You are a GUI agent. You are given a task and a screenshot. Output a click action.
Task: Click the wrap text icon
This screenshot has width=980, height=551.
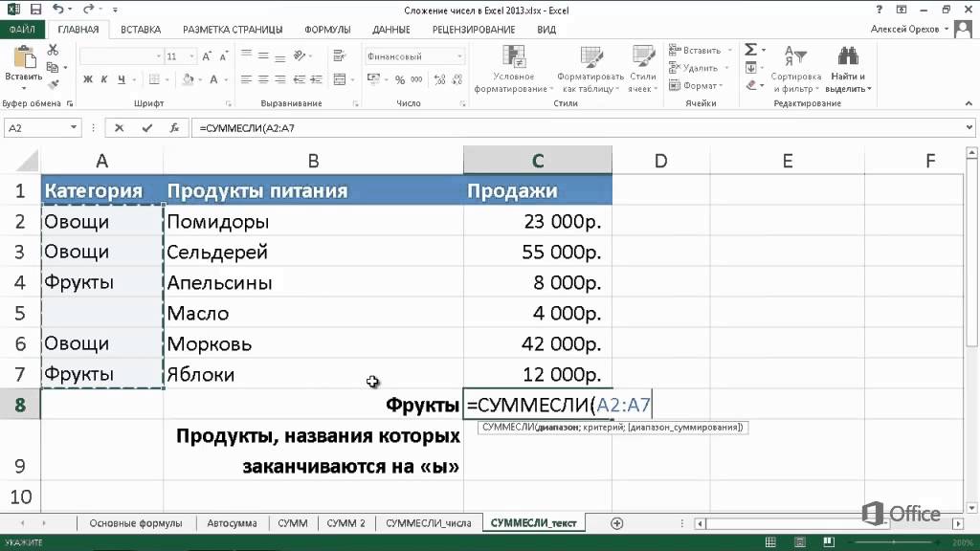[x=340, y=56]
